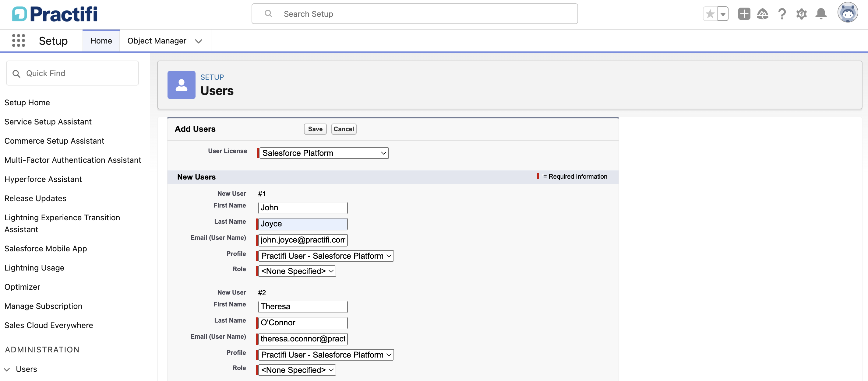Click the Users page header icon
Viewport: 868px width, 381px height.
[181, 85]
